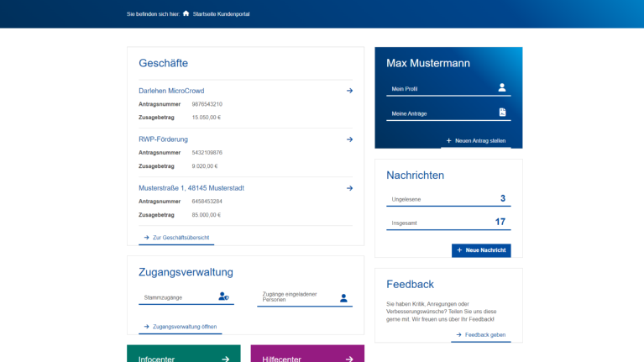Click the home icon in breadcrumb
Screen dimensions: 644x362
186,13
